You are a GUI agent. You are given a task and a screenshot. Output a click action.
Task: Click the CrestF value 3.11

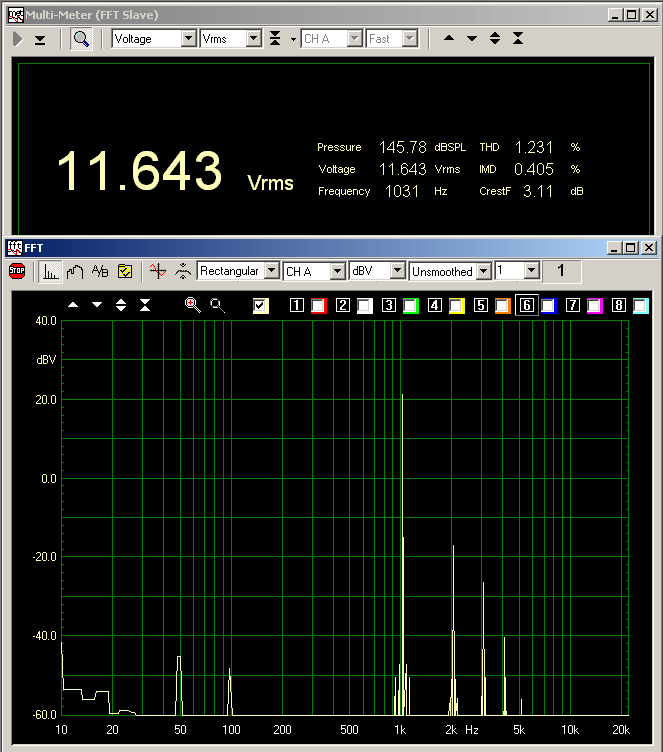coord(538,191)
